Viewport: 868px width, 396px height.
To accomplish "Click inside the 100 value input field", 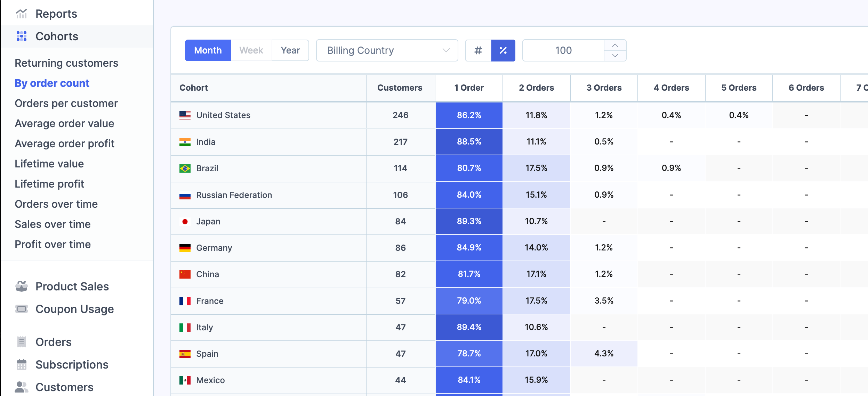I will click(563, 50).
